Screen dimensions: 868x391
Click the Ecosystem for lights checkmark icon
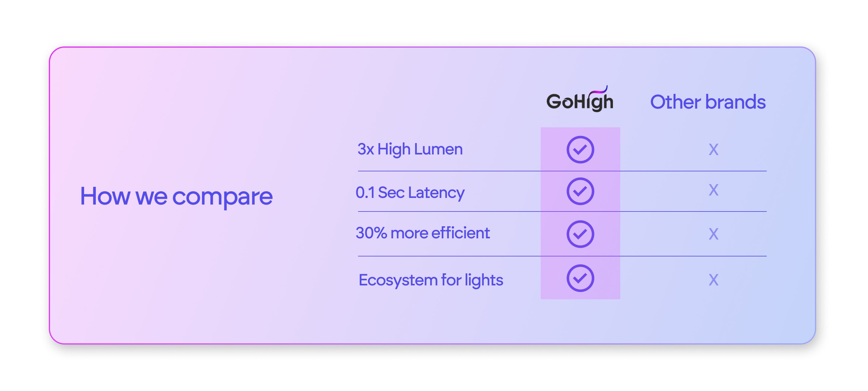click(x=580, y=278)
